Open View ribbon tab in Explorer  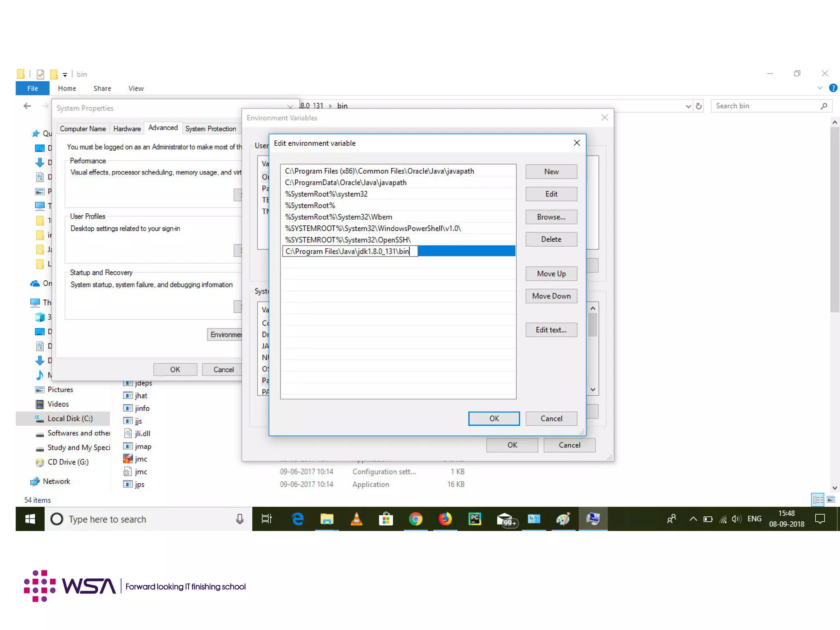[136, 88]
